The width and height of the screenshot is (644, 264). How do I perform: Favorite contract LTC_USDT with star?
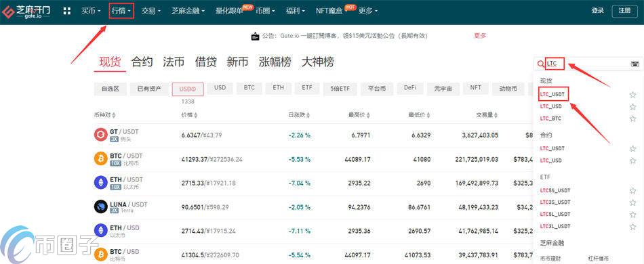(x=632, y=148)
